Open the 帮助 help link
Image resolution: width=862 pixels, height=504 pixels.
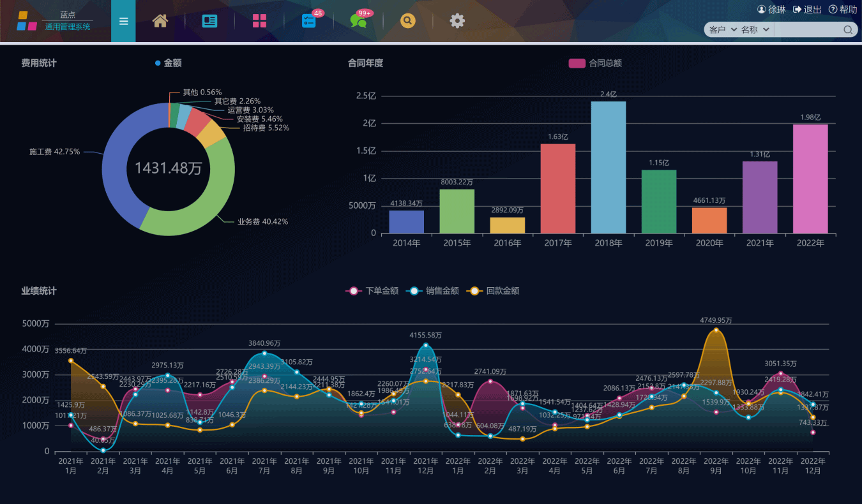843,10
